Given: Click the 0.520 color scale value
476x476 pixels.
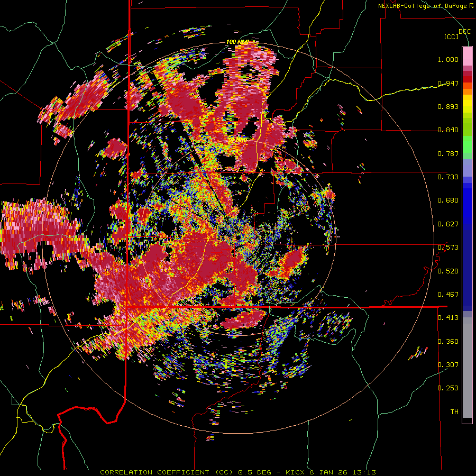Looking at the screenshot, I should pos(448,271).
